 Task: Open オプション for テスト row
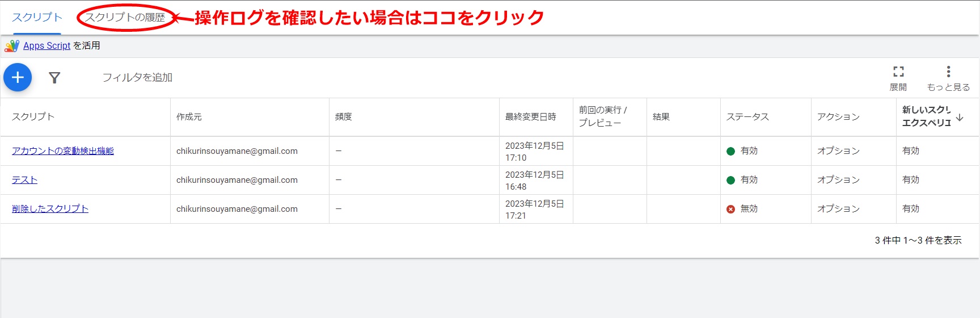(x=838, y=180)
